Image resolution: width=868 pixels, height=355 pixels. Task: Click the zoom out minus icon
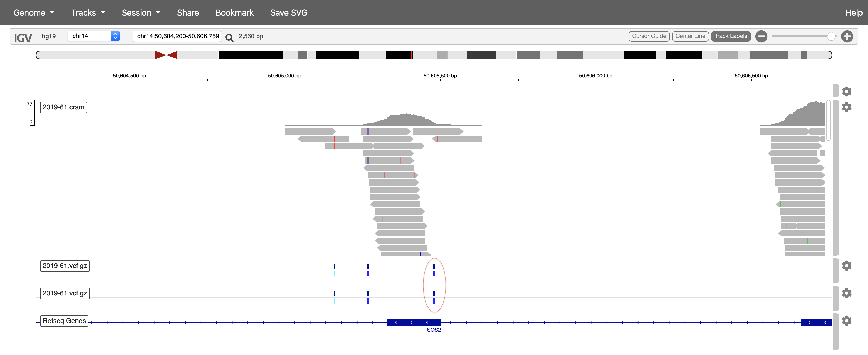point(761,36)
